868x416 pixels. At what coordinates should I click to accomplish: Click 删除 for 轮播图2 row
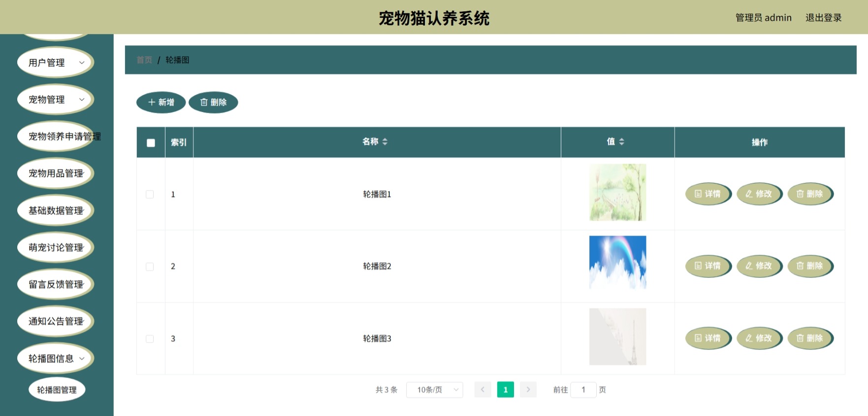coord(811,266)
